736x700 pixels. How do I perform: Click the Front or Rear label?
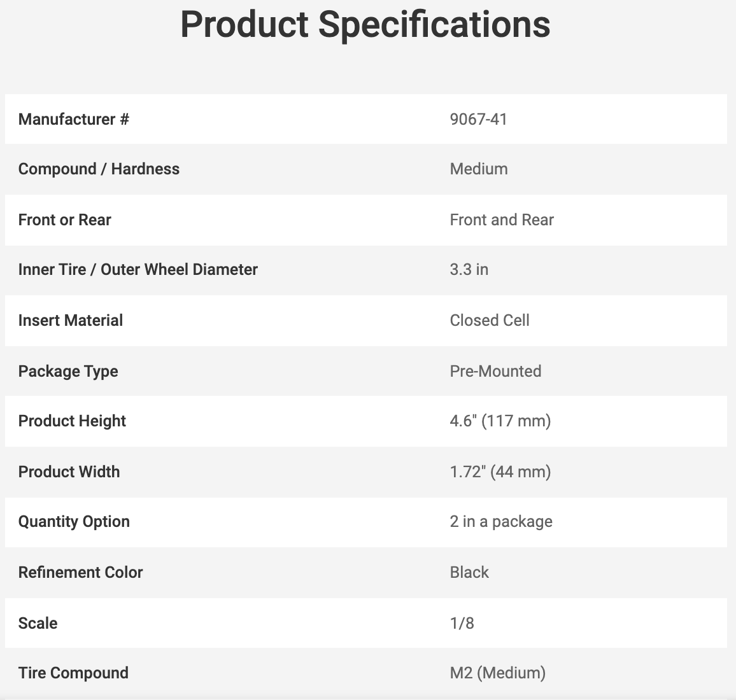point(64,220)
